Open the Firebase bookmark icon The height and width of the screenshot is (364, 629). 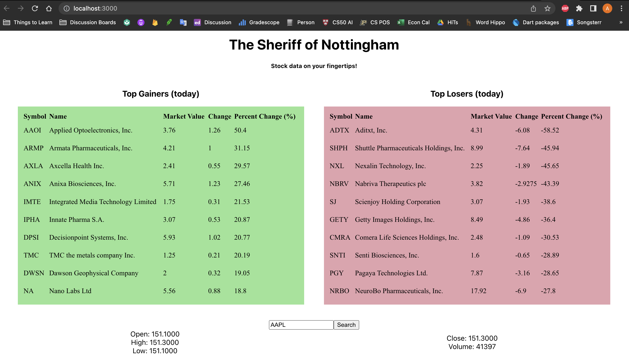155,22
